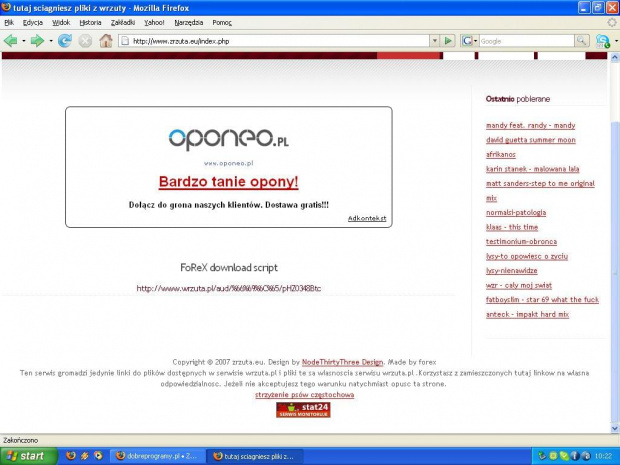Reload the page with the Refresh icon
620x465 pixels.
[64, 41]
